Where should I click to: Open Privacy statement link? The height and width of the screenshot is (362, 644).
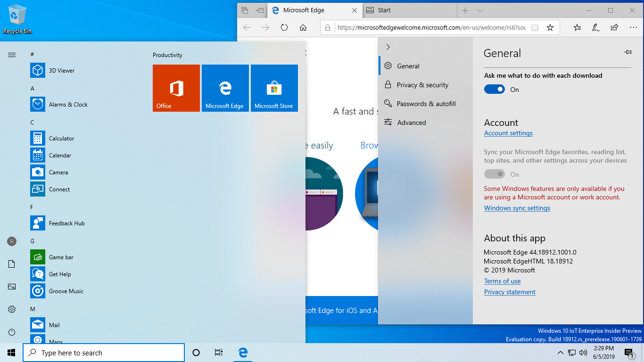tap(510, 292)
